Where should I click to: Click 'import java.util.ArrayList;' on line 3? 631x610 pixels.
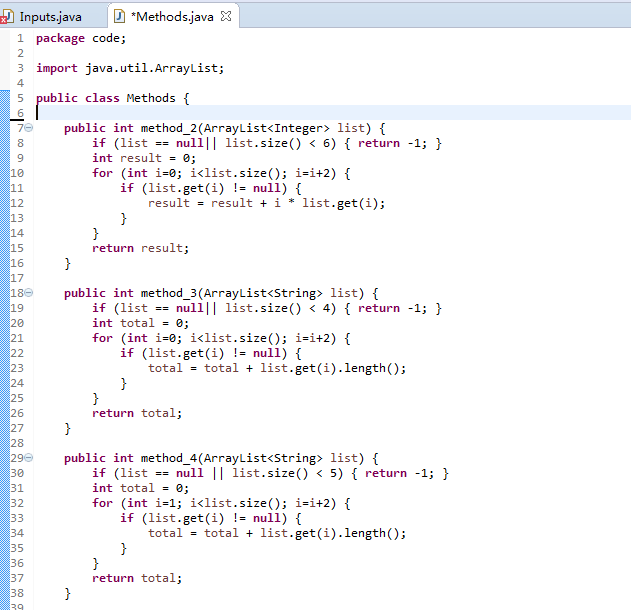(130, 68)
